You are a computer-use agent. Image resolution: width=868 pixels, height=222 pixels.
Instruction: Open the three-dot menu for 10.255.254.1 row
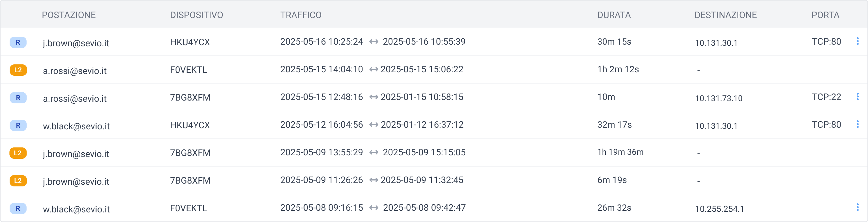(857, 208)
